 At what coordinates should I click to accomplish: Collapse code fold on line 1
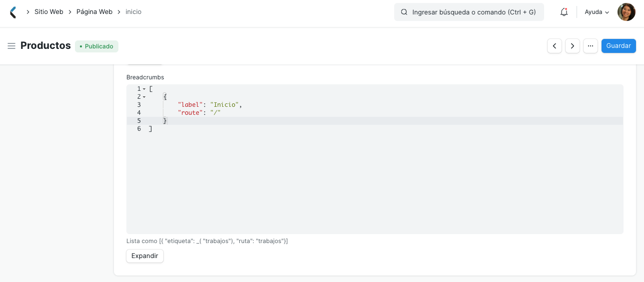[144, 89]
